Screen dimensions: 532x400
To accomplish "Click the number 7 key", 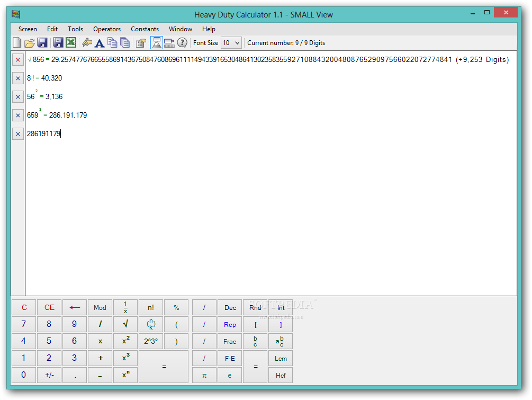I will (24, 324).
